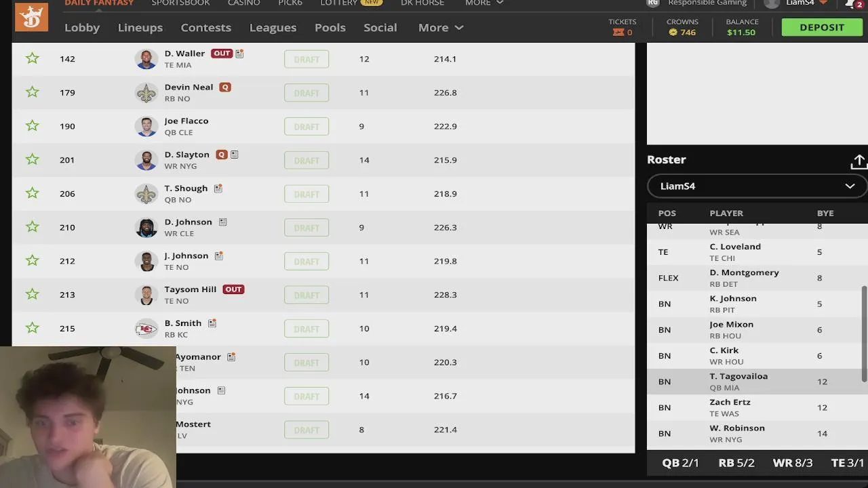The image size is (868, 488).
Task: Star D. Slayton as favorite
Action: (32, 160)
